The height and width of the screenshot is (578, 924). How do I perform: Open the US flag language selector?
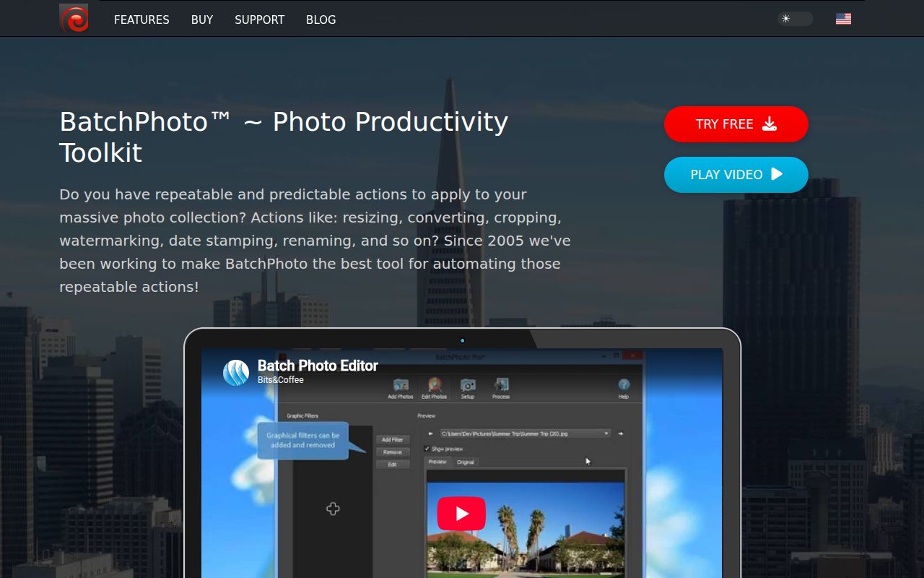(843, 19)
